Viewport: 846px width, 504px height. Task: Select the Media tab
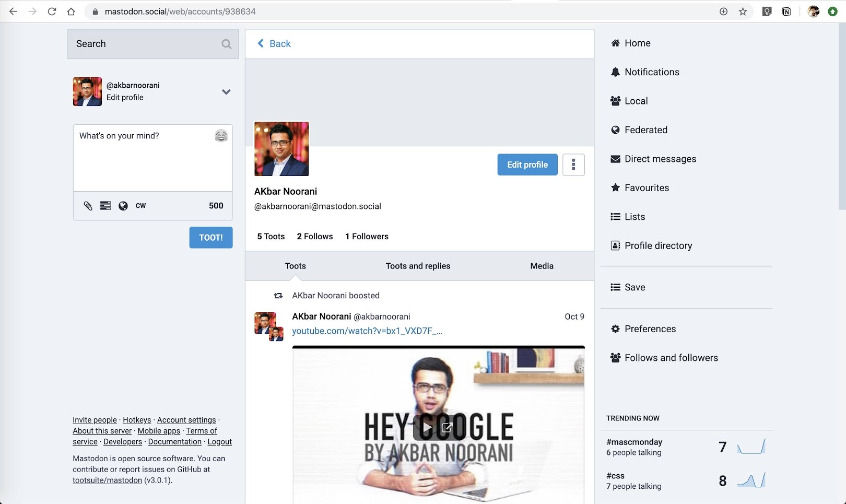(x=542, y=266)
